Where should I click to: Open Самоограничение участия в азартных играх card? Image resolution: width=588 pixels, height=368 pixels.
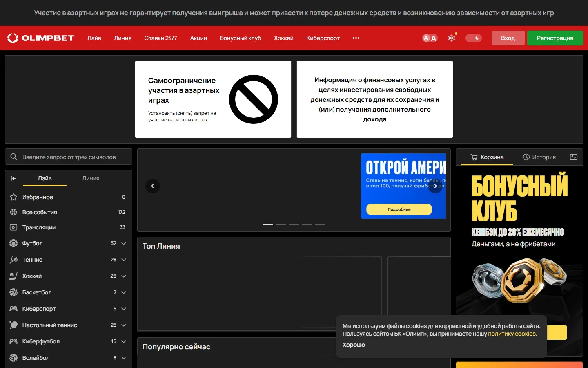click(x=213, y=99)
